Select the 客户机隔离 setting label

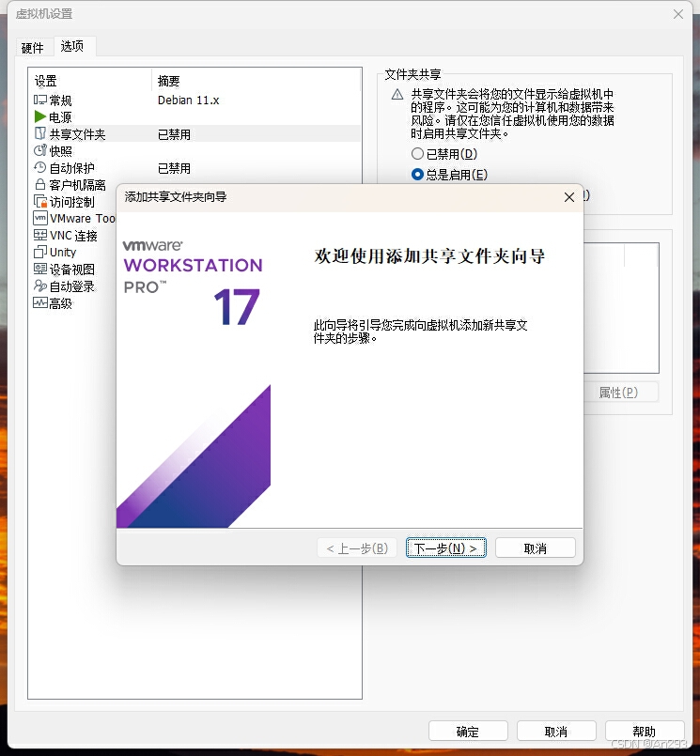pyautogui.click(x=77, y=185)
